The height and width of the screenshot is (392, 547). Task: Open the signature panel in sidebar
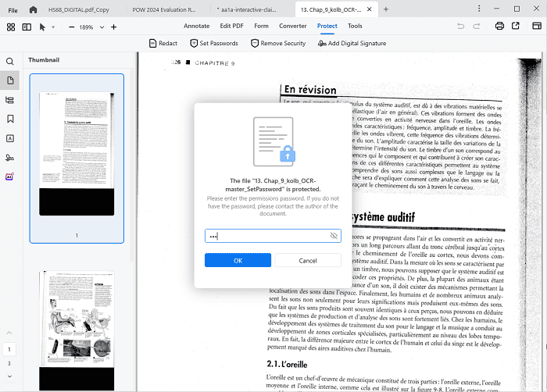(10, 157)
